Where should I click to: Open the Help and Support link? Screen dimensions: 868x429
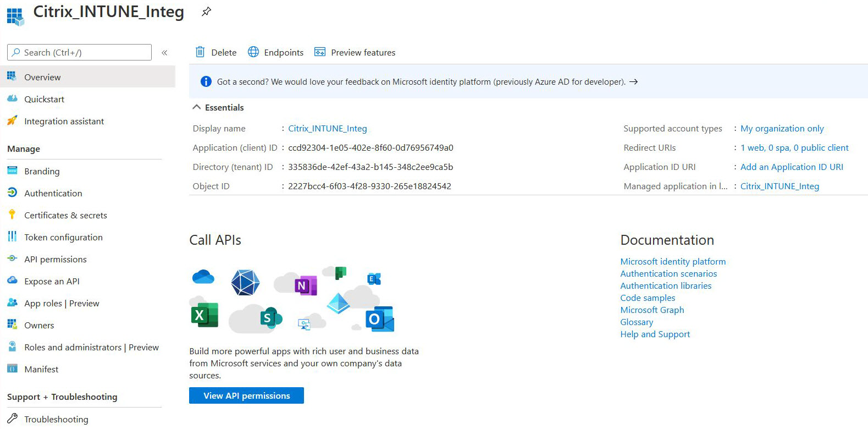pos(655,334)
